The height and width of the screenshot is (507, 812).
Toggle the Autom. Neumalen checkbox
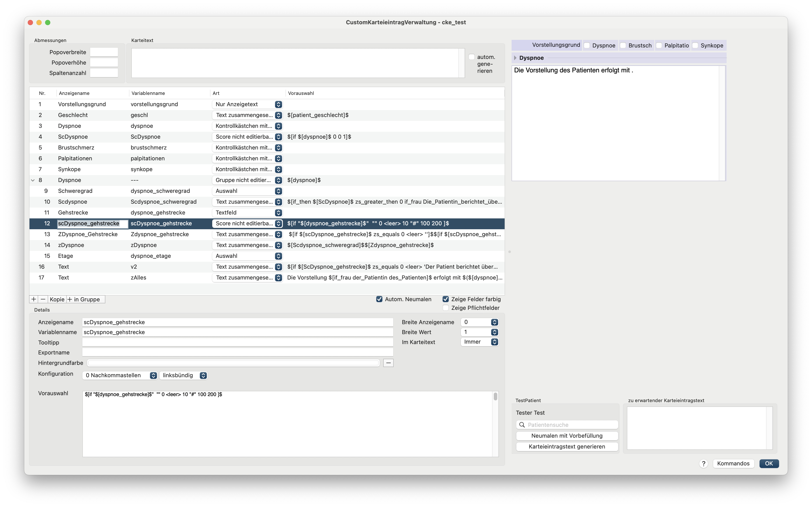coord(379,299)
